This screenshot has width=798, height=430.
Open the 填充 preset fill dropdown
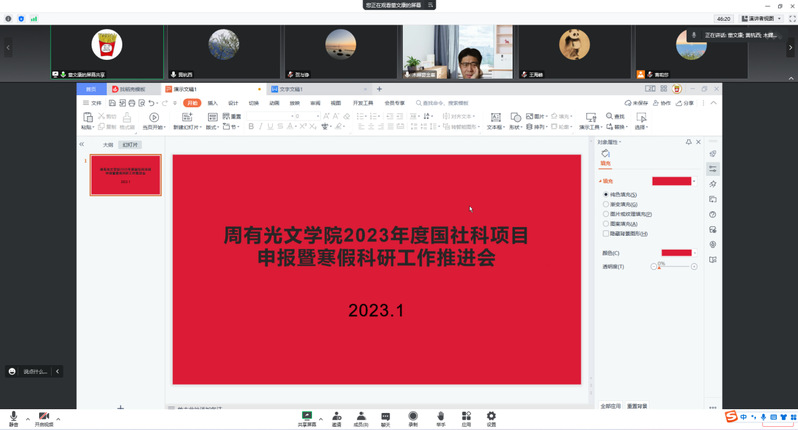[x=696, y=181]
